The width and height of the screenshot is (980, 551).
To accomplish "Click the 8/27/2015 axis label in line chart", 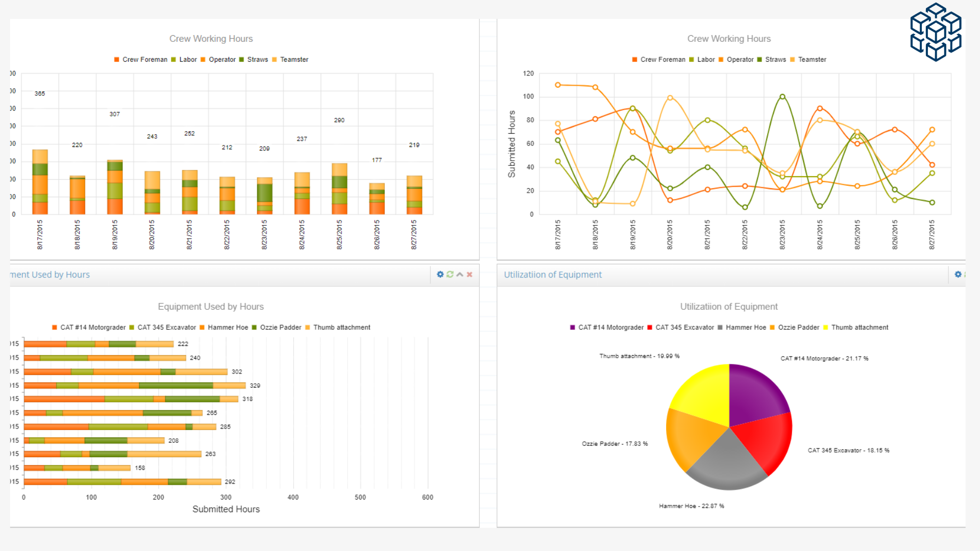I will (932, 235).
